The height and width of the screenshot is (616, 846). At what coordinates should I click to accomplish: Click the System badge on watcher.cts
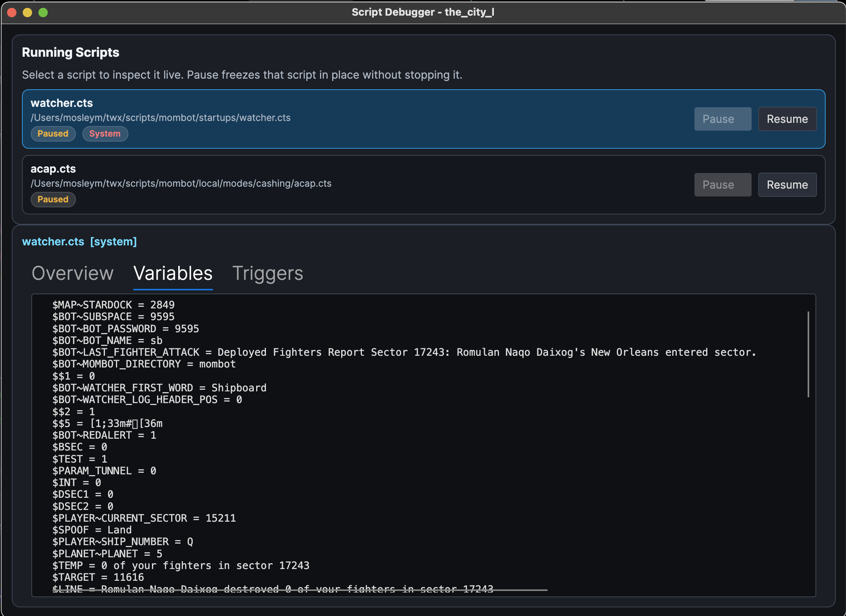point(105,134)
